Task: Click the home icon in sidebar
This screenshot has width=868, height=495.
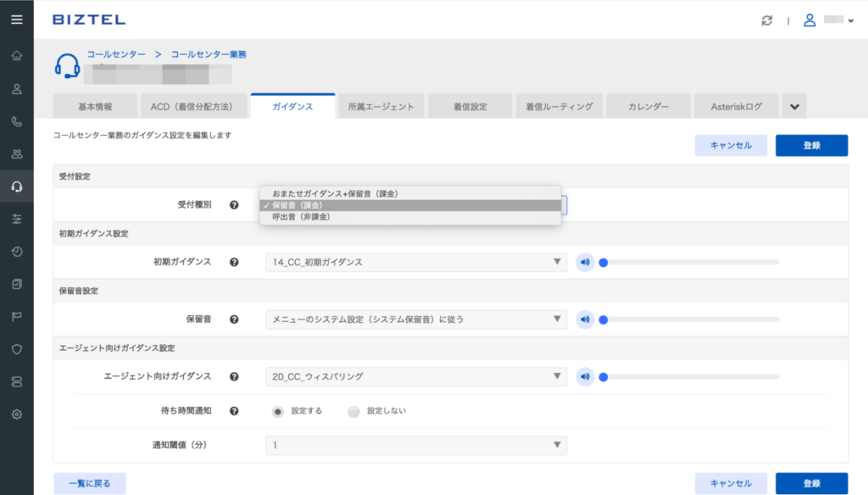Action: (16, 56)
